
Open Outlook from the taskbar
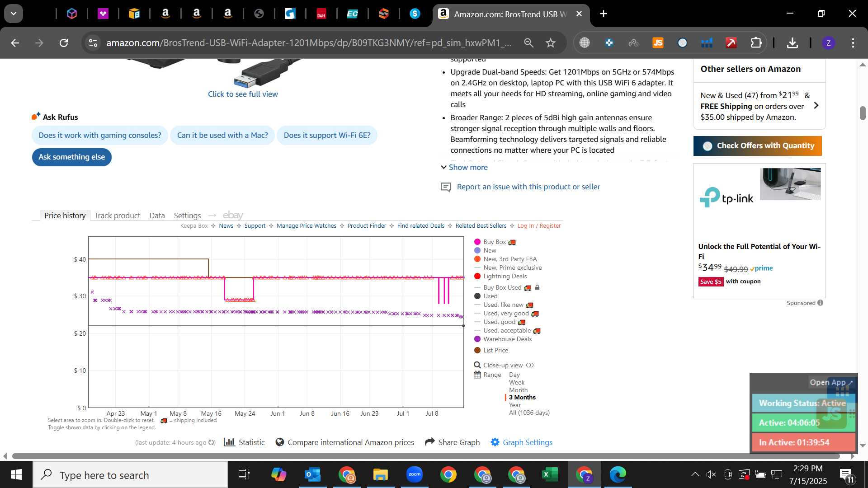click(x=312, y=474)
